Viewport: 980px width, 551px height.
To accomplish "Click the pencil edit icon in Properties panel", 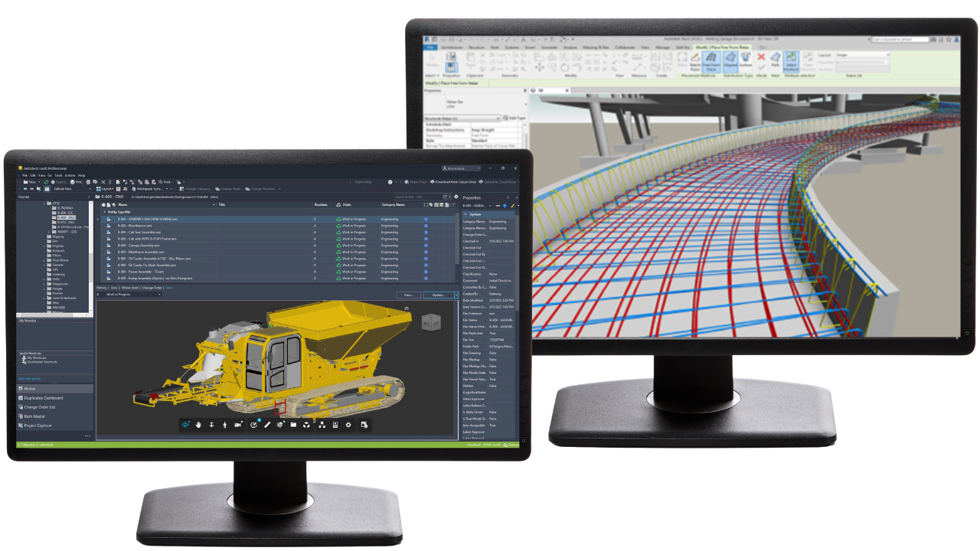I will (x=512, y=205).
